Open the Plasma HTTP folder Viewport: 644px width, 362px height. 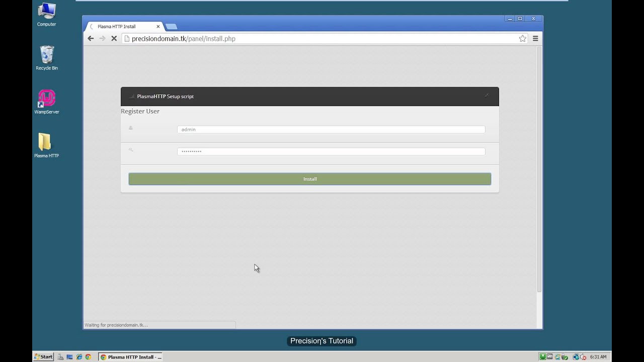click(46, 145)
